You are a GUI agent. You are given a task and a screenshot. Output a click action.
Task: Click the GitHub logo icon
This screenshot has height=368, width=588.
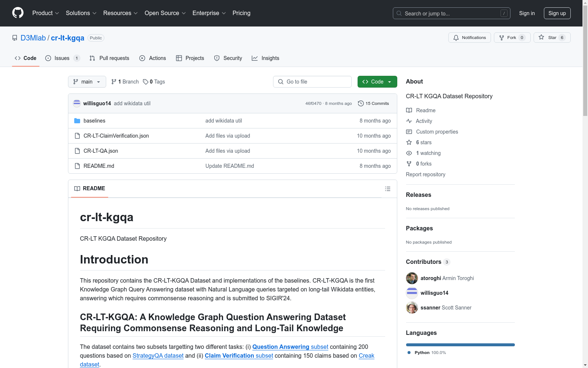(18, 13)
